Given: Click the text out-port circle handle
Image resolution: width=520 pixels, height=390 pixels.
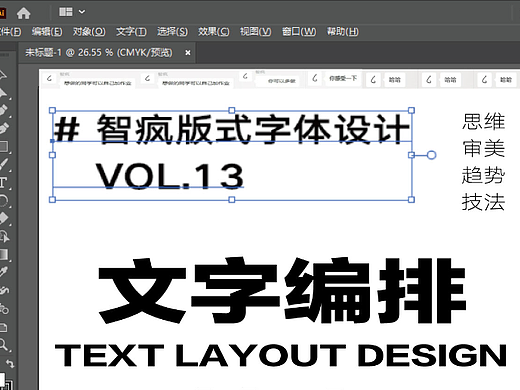Looking at the screenshot, I should tap(431, 155).
